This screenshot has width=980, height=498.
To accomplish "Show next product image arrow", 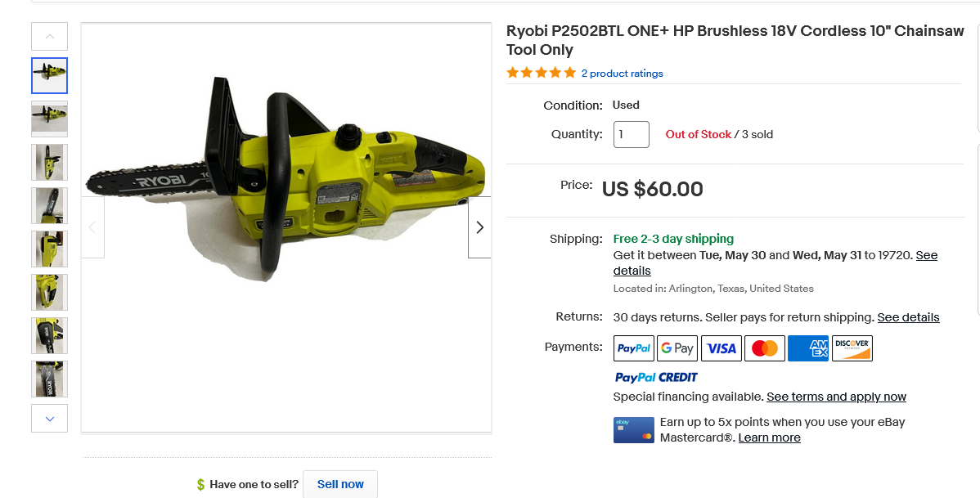I will click(x=479, y=227).
